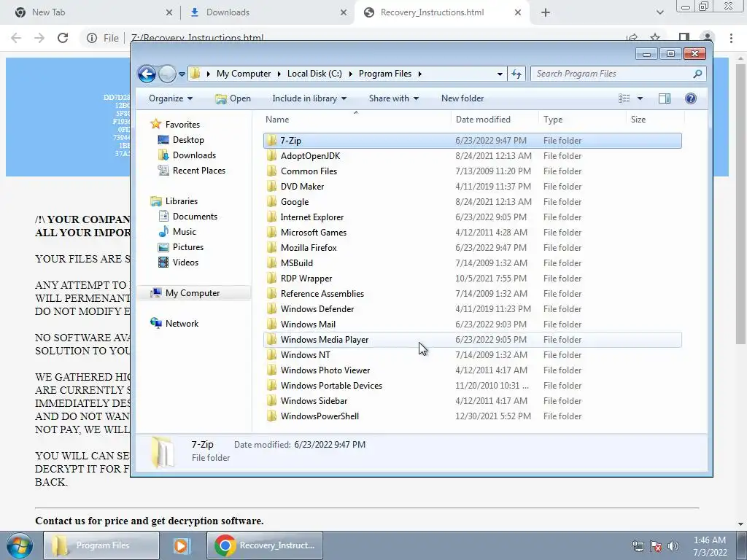Select the Google folder icon
This screenshot has height=560, width=747.
pyautogui.click(x=271, y=201)
